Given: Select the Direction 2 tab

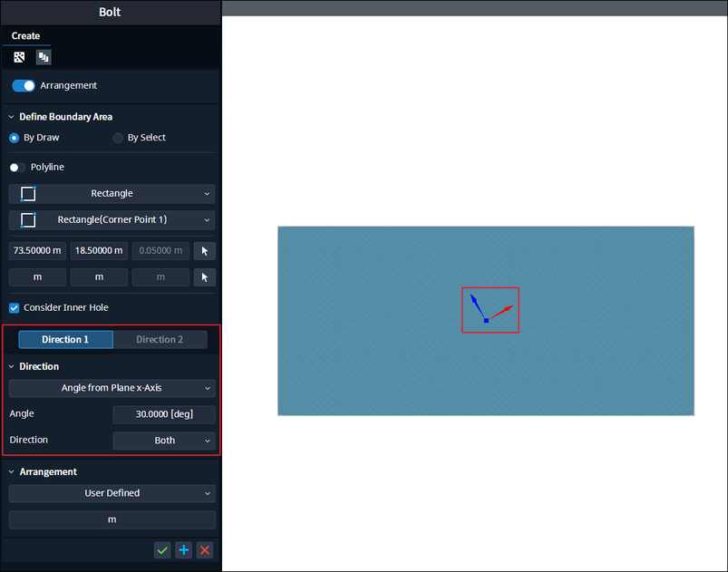Looking at the screenshot, I should click(160, 339).
